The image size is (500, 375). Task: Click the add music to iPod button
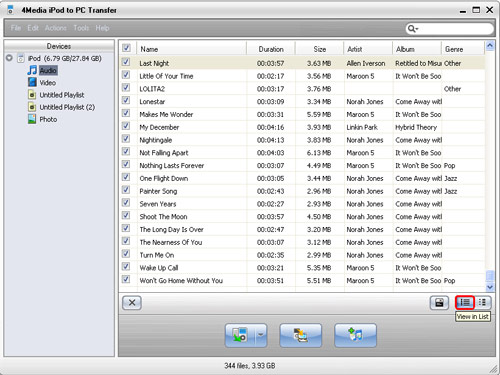pos(355,335)
